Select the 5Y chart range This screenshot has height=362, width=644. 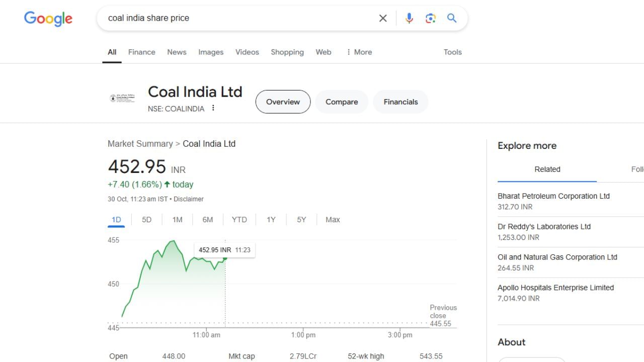pos(301,220)
